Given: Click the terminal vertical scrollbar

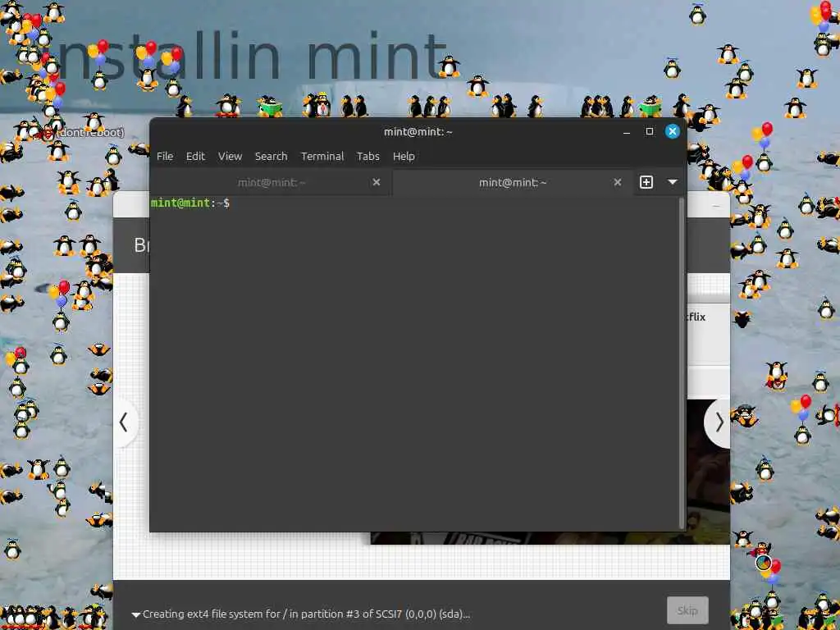Looking at the screenshot, I should click(682, 363).
